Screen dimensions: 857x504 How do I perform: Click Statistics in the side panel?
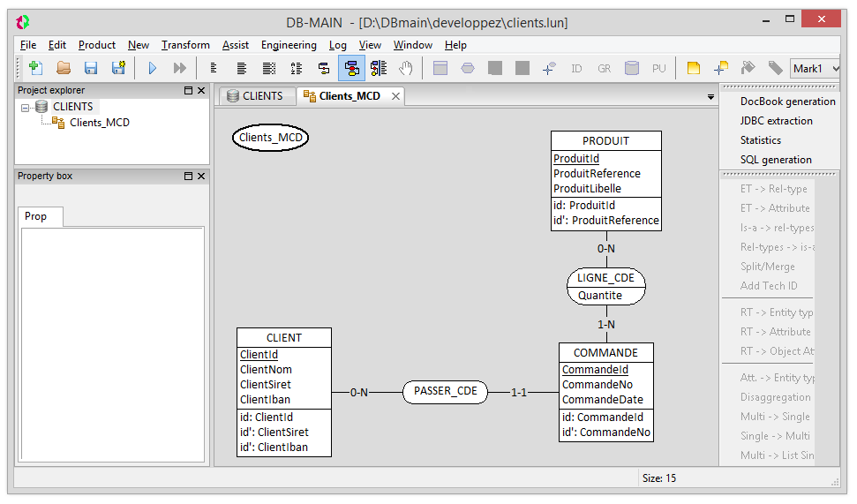[x=760, y=140]
